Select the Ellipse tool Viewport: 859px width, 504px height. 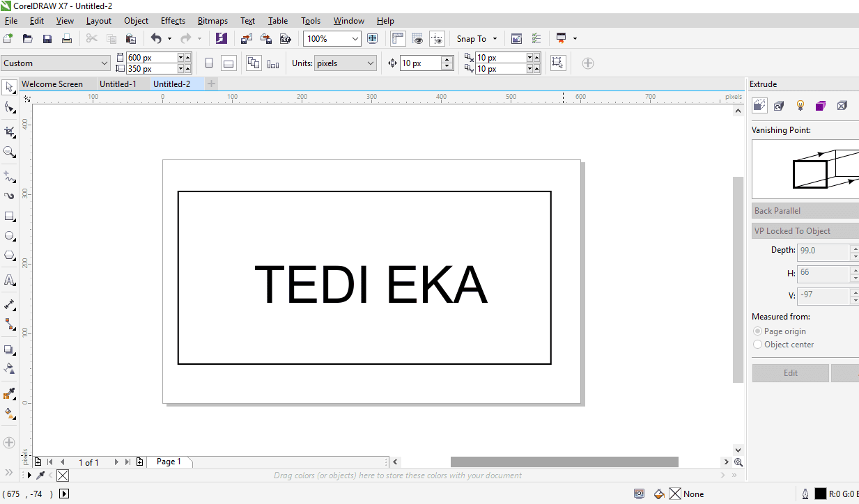pyautogui.click(x=9, y=236)
